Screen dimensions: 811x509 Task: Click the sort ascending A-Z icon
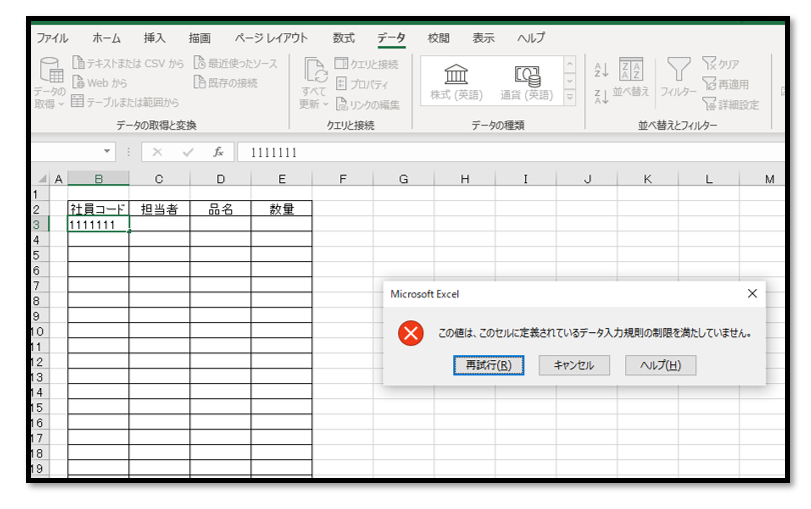tap(601, 70)
